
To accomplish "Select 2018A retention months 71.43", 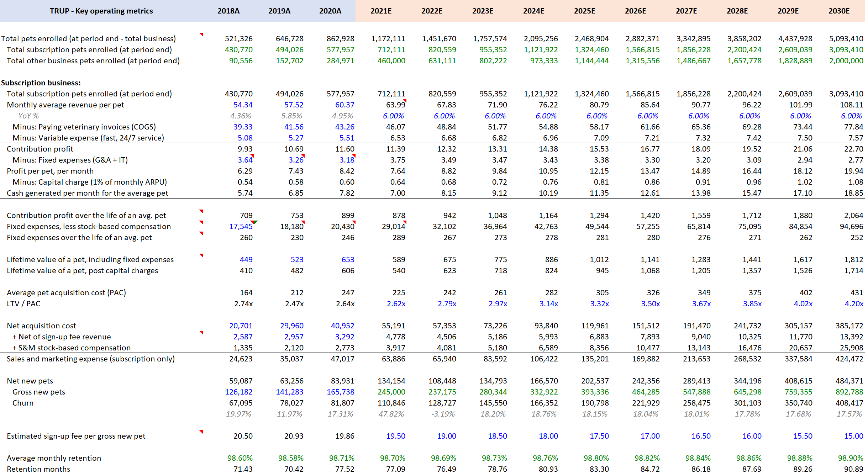I will (243, 469).
